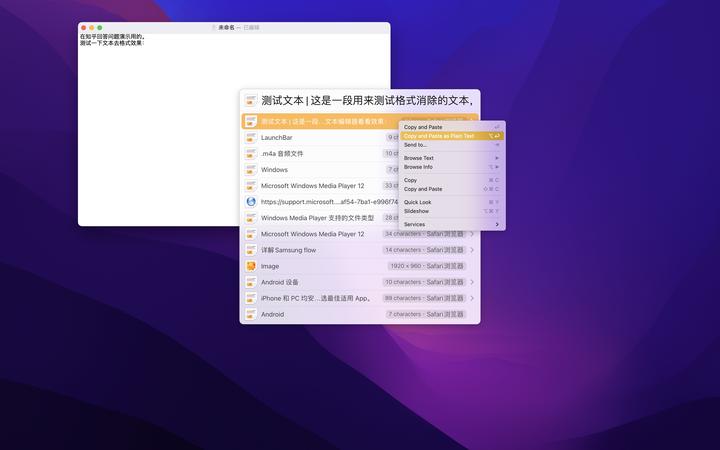Click the clipping icon beside the Windows row

[251, 169]
